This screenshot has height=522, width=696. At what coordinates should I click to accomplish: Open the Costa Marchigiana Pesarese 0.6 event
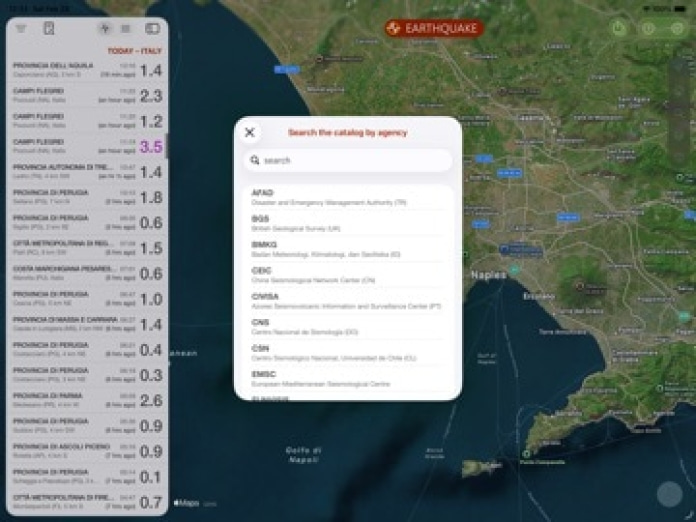coord(87,273)
